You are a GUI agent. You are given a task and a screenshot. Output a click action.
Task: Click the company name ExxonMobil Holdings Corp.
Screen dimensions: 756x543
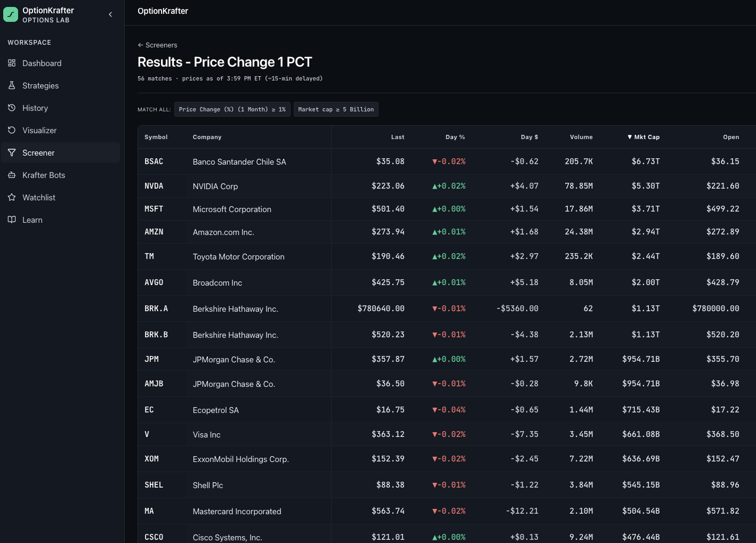(241, 459)
